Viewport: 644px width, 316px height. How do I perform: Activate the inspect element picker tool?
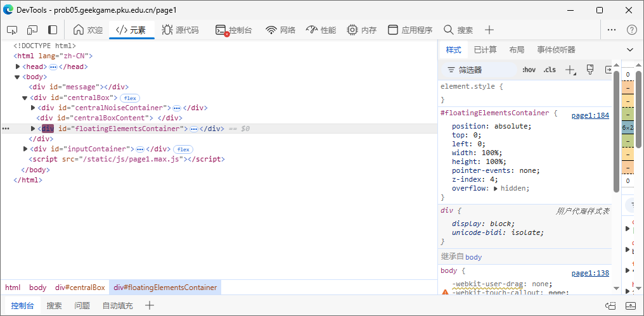tap(12, 30)
